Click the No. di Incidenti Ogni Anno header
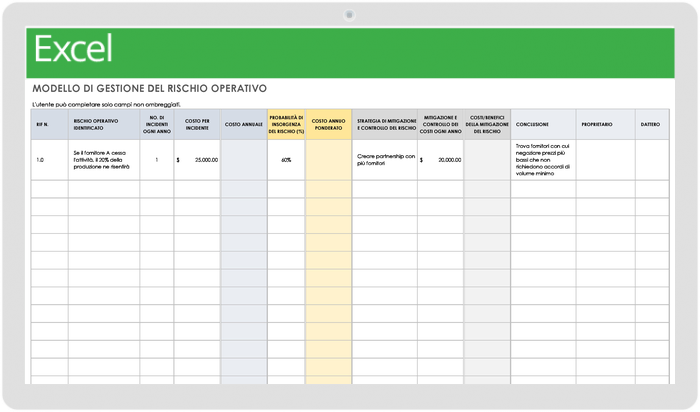Viewport: 700px width, 412px height. pos(157,125)
